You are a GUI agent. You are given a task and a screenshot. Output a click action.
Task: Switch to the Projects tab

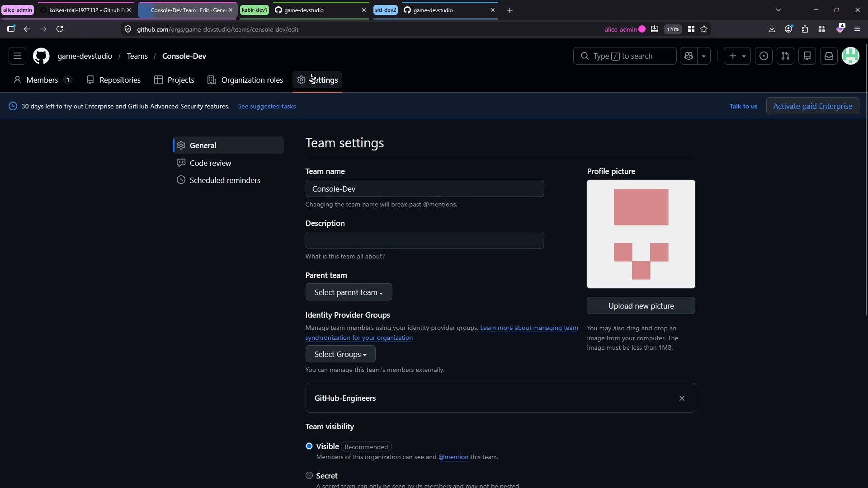175,80
